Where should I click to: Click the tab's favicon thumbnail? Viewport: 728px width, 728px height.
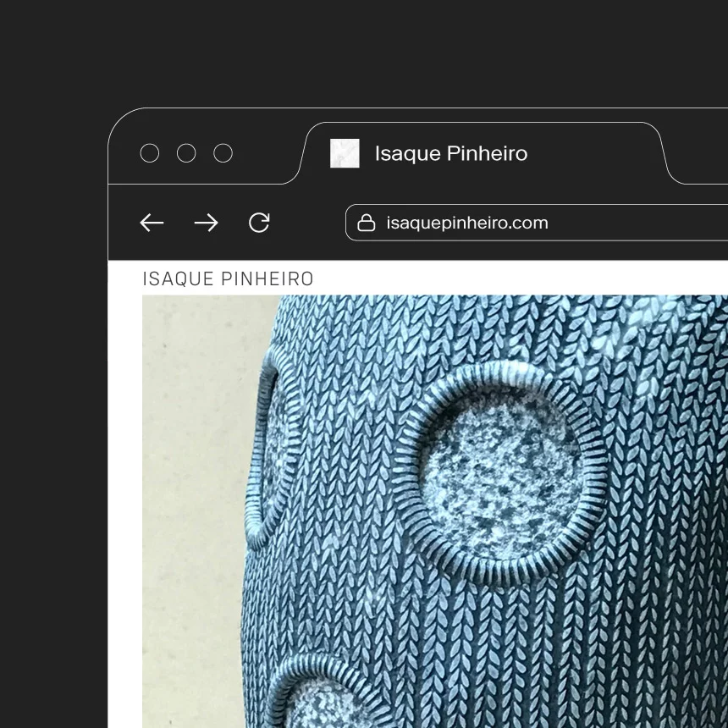pos(345,153)
